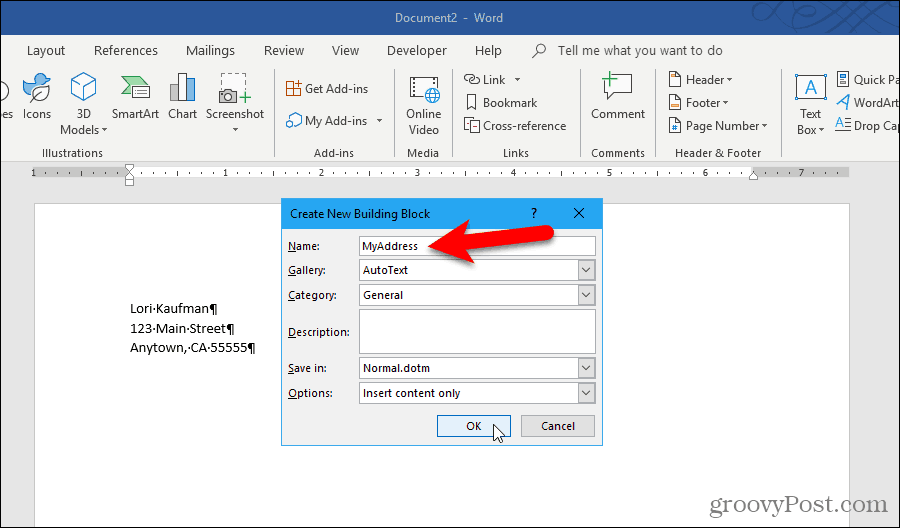The image size is (900, 528).
Task: Switch to the Developer tab
Action: [x=417, y=51]
